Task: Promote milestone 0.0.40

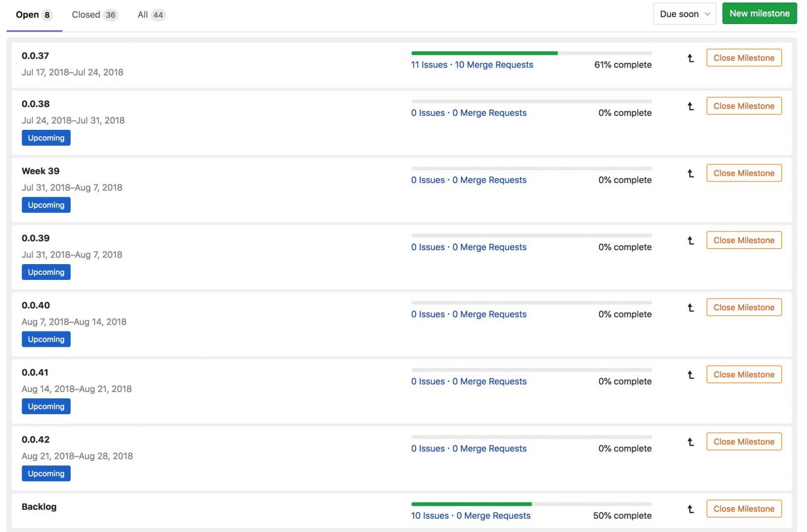Action: click(x=690, y=307)
